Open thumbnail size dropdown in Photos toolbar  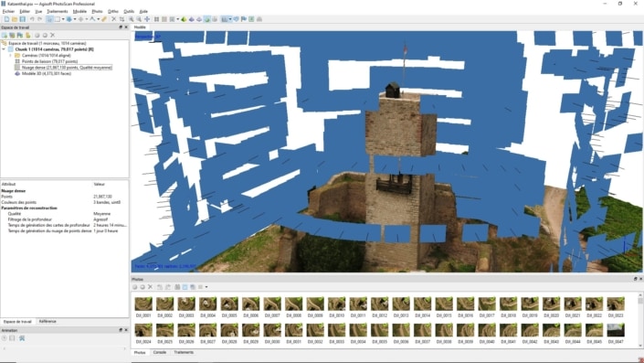(x=206, y=287)
